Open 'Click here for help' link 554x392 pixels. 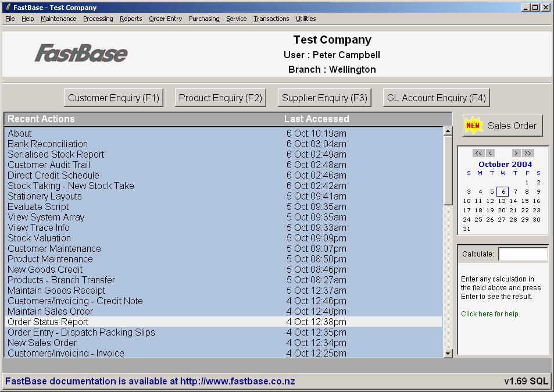[490, 314]
